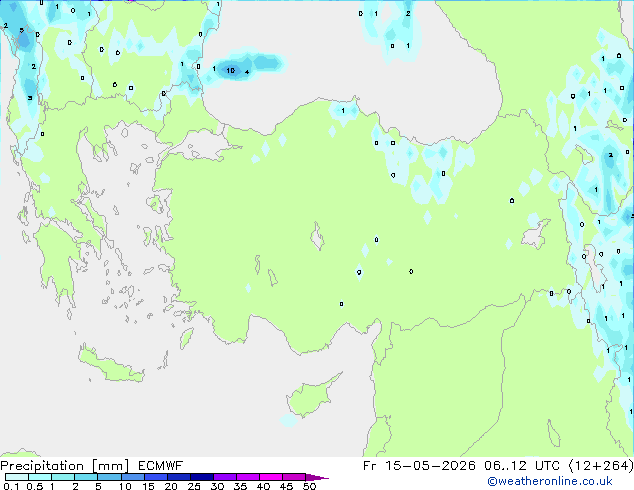Click the 0.5–1 mm legend swatch
The width and height of the screenshot is (634, 490).
[40, 477]
